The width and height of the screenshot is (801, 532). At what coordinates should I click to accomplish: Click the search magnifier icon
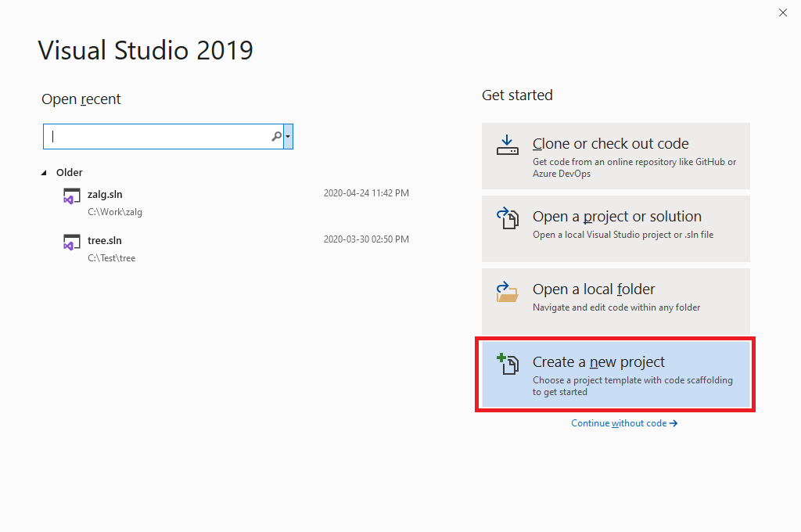276,136
